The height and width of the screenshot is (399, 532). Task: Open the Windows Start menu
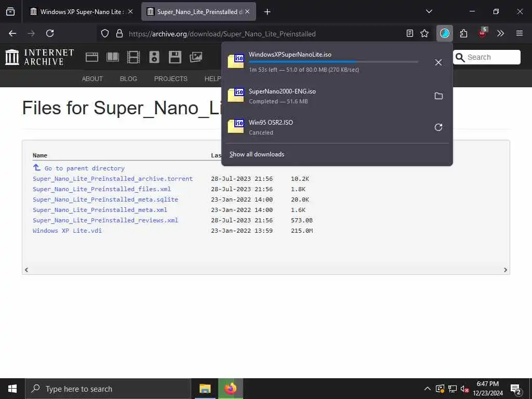(12, 389)
